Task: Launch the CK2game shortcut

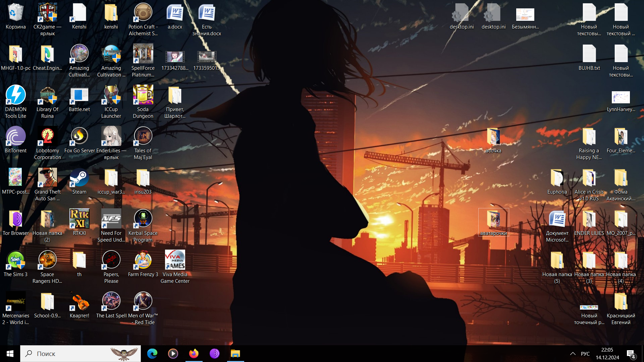Action: click(x=47, y=19)
